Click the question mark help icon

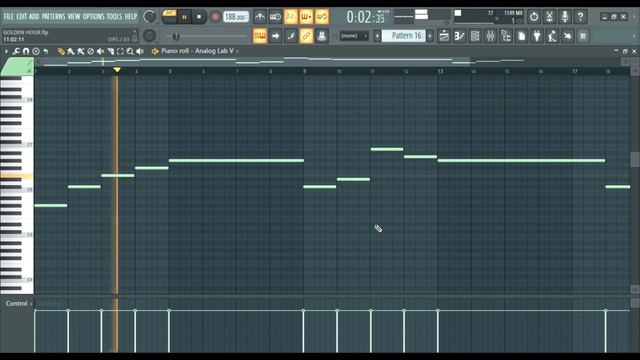(580, 17)
